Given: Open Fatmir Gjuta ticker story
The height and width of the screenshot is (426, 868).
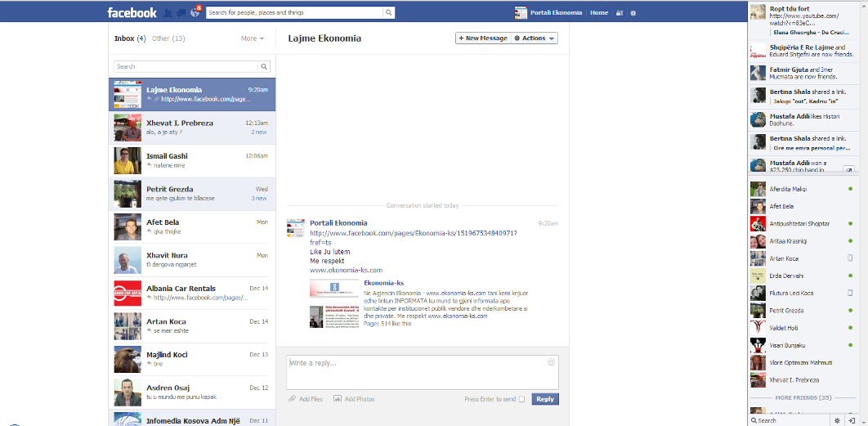Looking at the screenshot, I should click(x=803, y=73).
